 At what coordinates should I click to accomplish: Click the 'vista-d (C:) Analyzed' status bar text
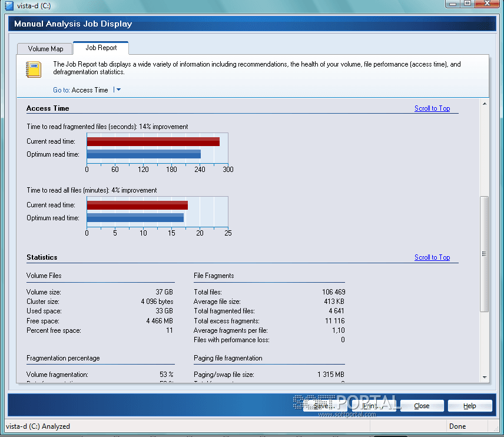[38, 426]
